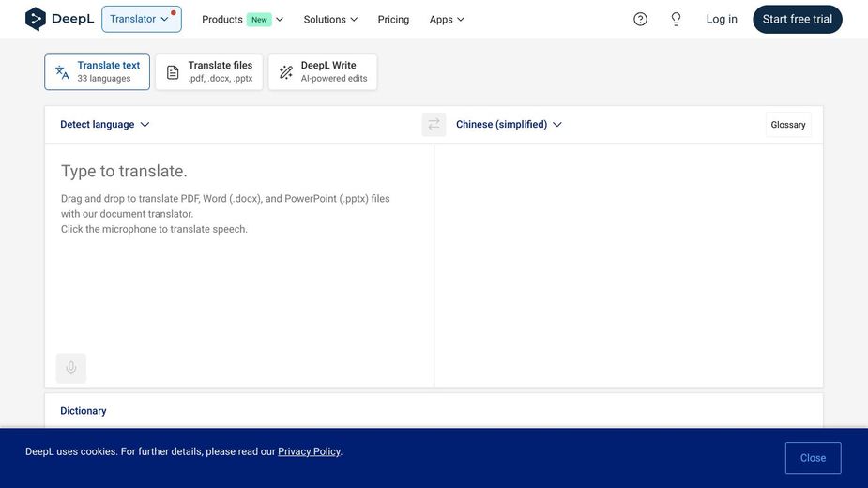The width and height of the screenshot is (868, 488).
Task: Click the microphone speech input icon
Action: [71, 368]
